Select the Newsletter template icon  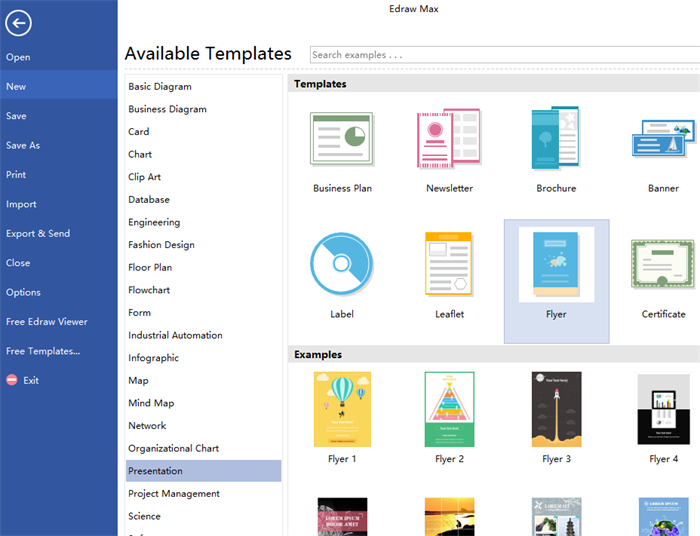pyautogui.click(x=449, y=138)
